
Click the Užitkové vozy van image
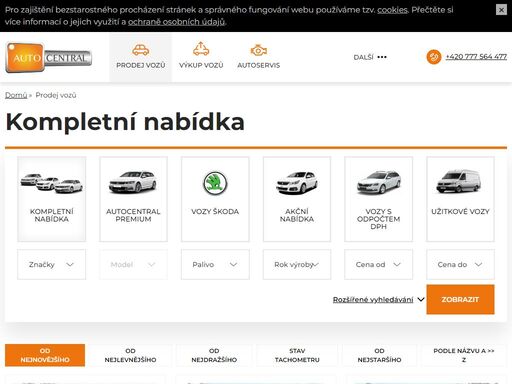coord(459,181)
